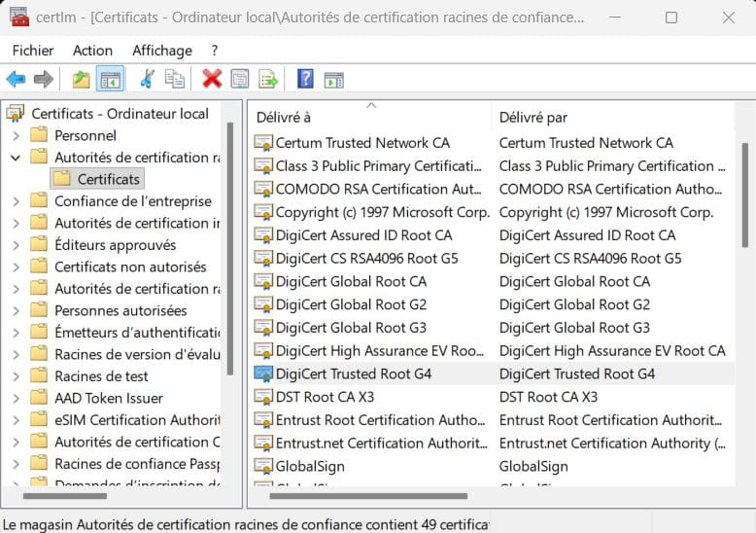Toggle the Show/Hide console tree icon
Viewport: 756px width, 533px height.
coord(111,79)
